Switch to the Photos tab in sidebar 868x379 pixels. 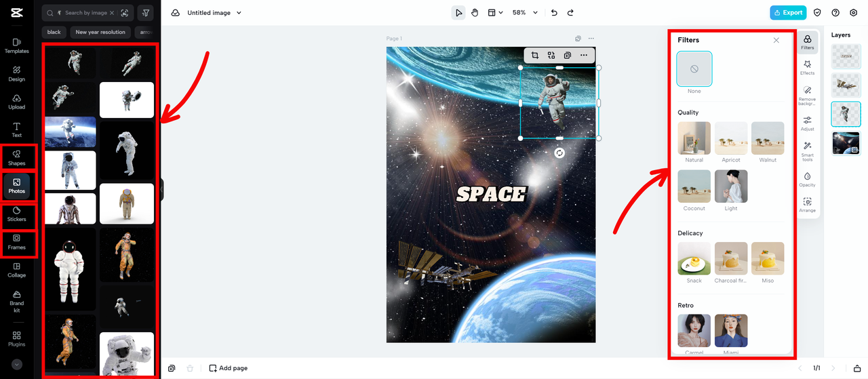pos(16,186)
